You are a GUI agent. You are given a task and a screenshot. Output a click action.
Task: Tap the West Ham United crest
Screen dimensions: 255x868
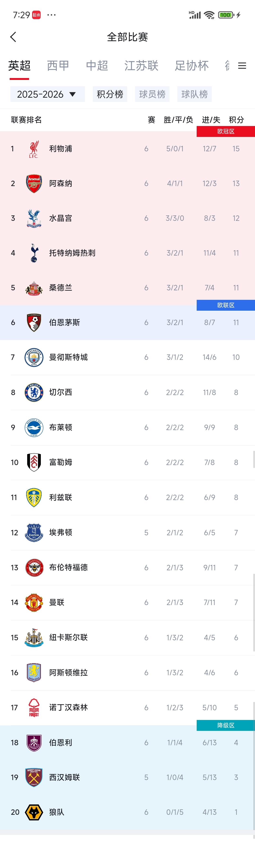[34, 777]
